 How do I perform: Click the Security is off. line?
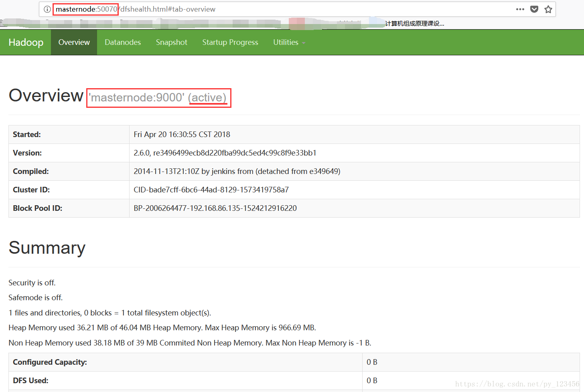[x=32, y=283]
